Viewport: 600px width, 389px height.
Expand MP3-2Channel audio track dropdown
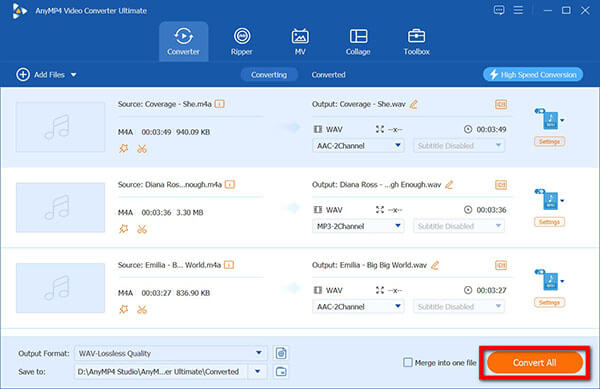[x=358, y=226]
